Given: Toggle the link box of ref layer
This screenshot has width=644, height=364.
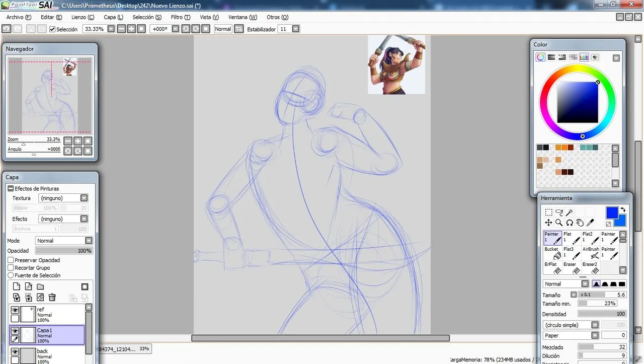Looking at the screenshot, I should (15, 319).
